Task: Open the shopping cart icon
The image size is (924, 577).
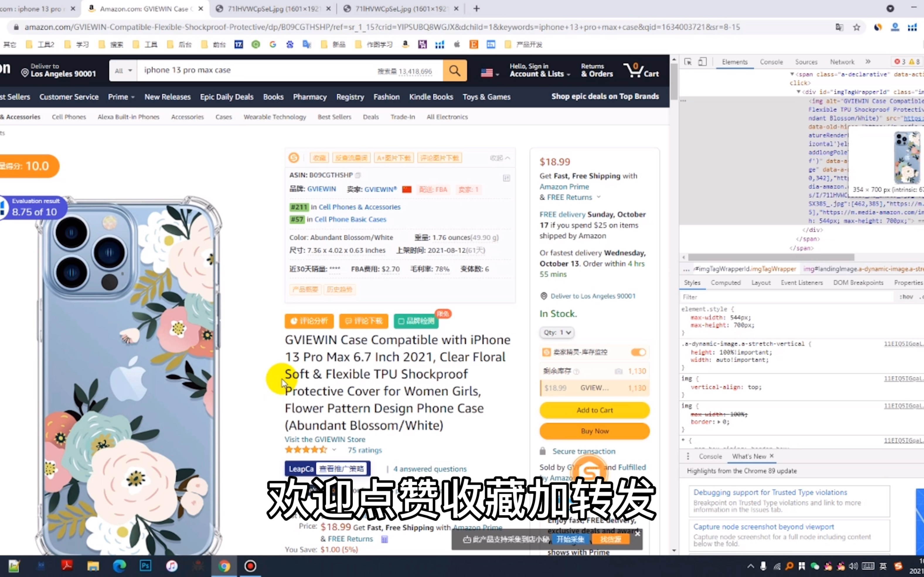Action: click(x=641, y=70)
